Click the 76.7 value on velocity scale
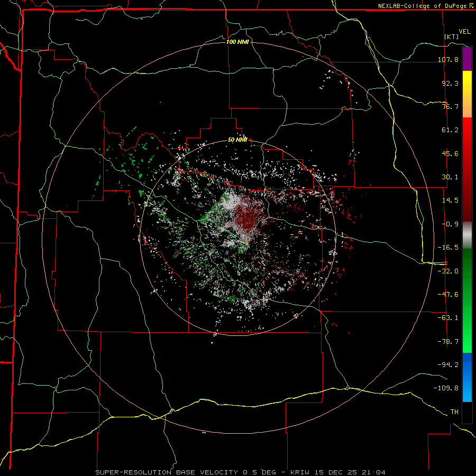476x476 pixels. [450, 106]
